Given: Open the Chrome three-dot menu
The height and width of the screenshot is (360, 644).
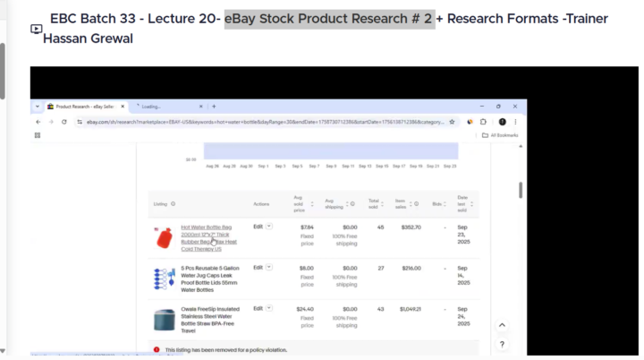Looking at the screenshot, I should pos(516,121).
